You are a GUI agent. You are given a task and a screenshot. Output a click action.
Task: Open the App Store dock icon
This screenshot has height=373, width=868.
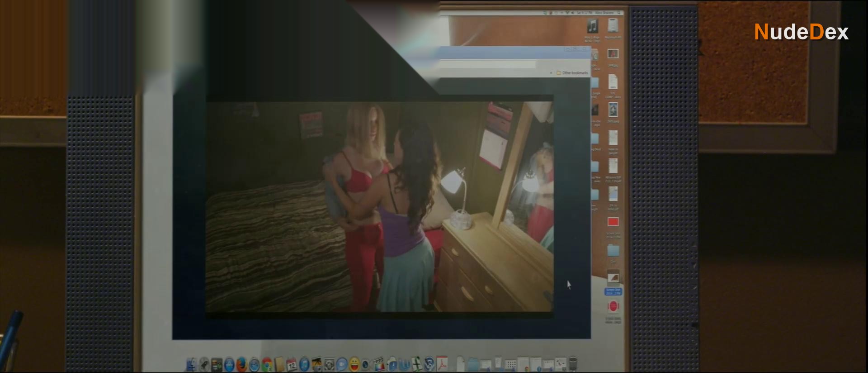[229, 364]
